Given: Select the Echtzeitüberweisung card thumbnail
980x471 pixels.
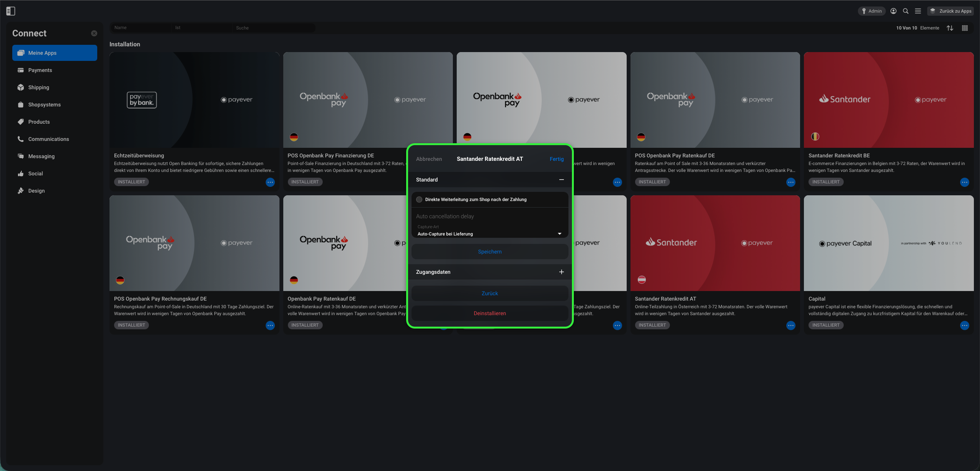Looking at the screenshot, I should click(x=194, y=100).
